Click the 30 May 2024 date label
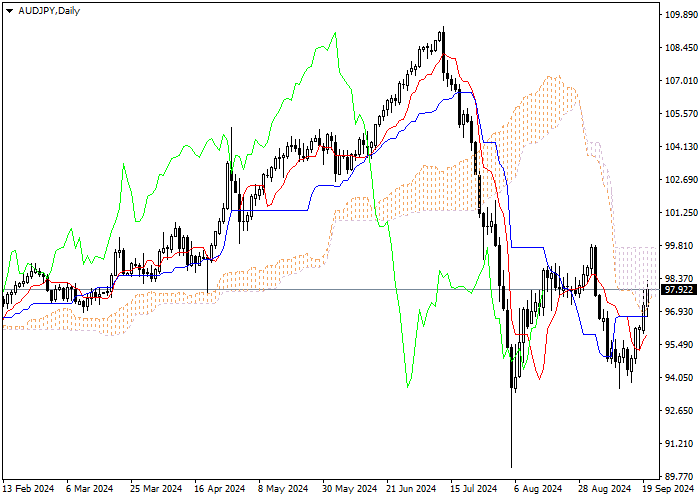The image size is (700, 500). coord(350,489)
